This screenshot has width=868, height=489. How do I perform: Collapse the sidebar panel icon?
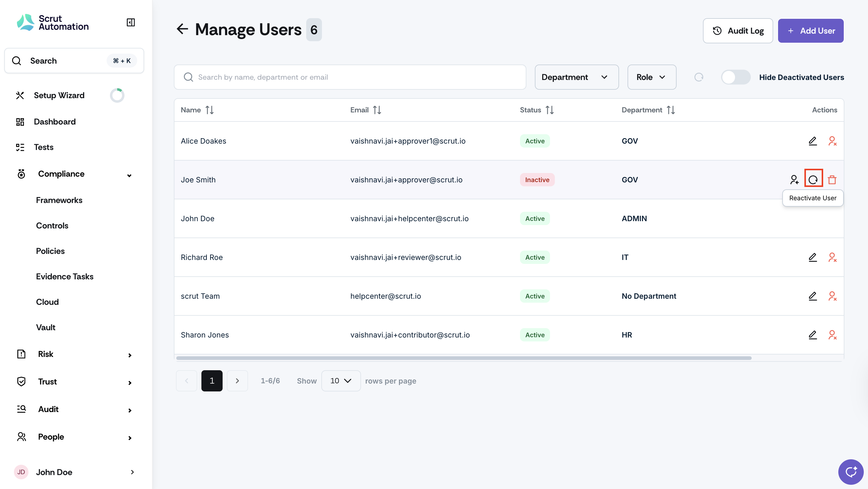click(x=131, y=22)
